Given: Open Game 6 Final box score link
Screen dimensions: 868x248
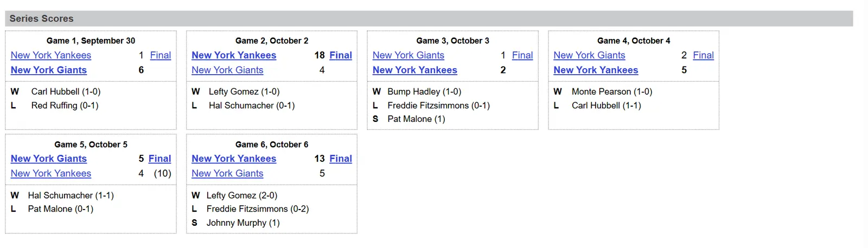Looking at the screenshot, I should click(341, 159).
